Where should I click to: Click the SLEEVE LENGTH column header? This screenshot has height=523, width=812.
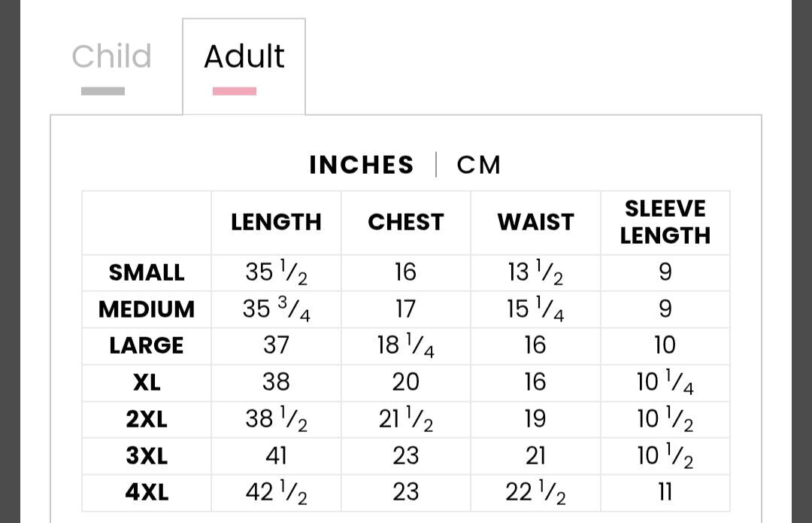[x=665, y=222]
